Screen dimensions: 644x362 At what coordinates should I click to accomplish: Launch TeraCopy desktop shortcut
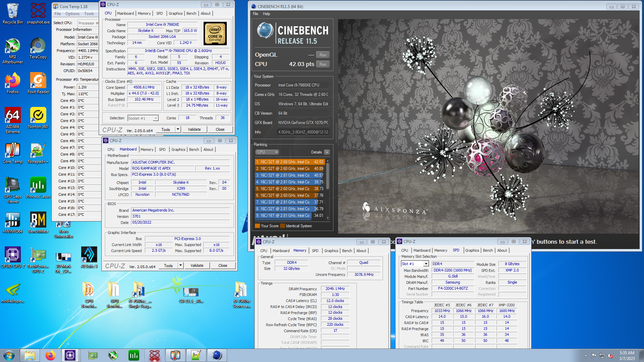click(38, 49)
